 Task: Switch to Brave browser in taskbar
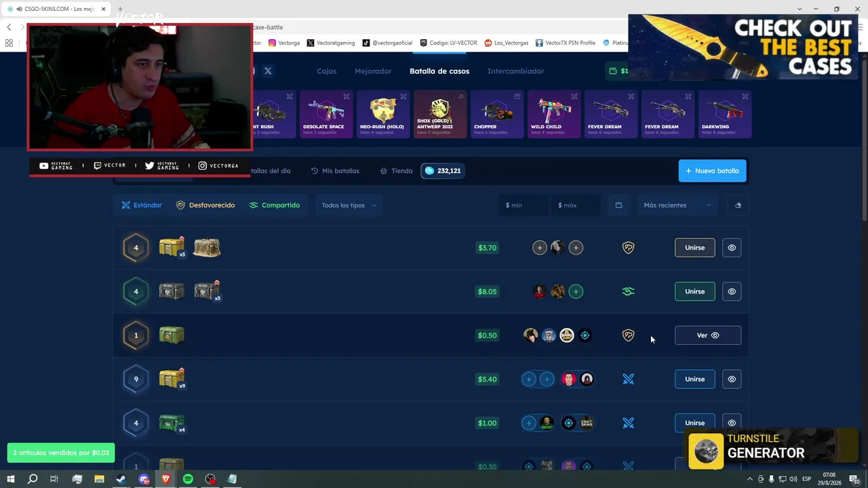pyautogui.click(x=165, y=479)
